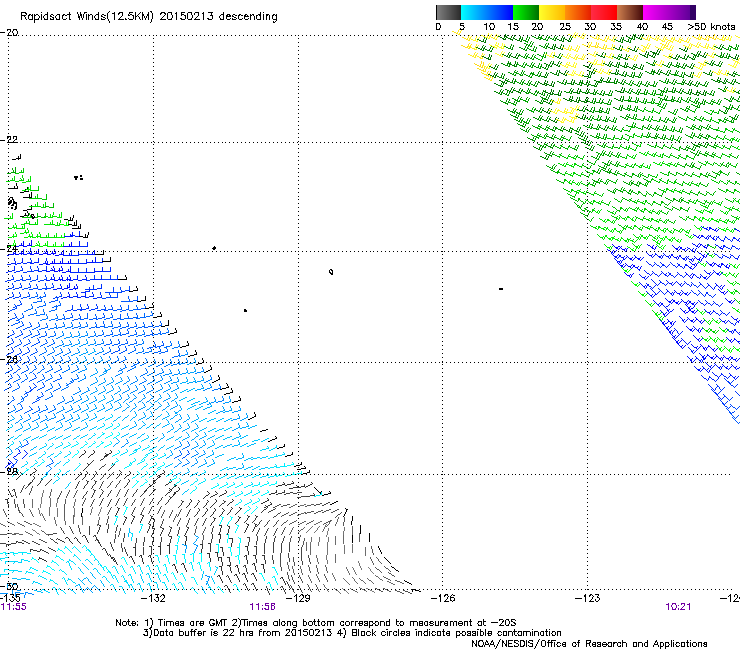Viewport: 740px width, 650px height.
Task: Click the magenta 40-45 knots legend segment
Action: [x=656, y=12]
